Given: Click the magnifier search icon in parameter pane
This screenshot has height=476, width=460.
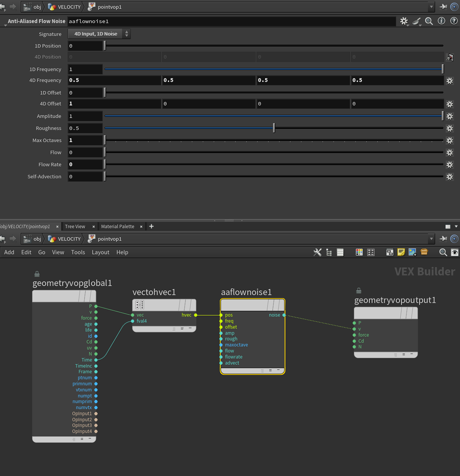Looking at the screenshot, I should (x=429, y=21).
